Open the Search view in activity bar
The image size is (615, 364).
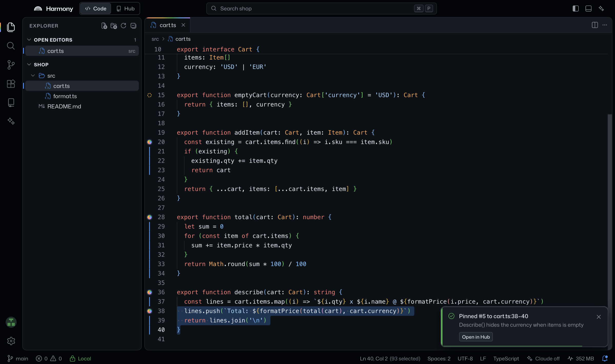11,46
